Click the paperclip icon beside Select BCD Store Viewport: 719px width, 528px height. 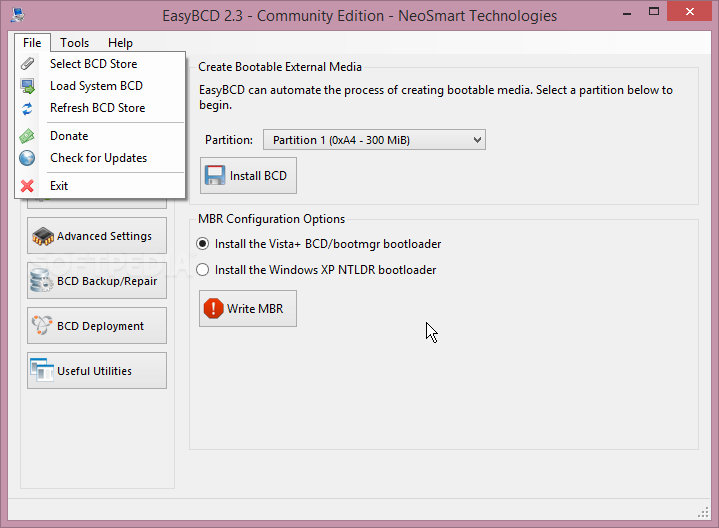point(28,64)
